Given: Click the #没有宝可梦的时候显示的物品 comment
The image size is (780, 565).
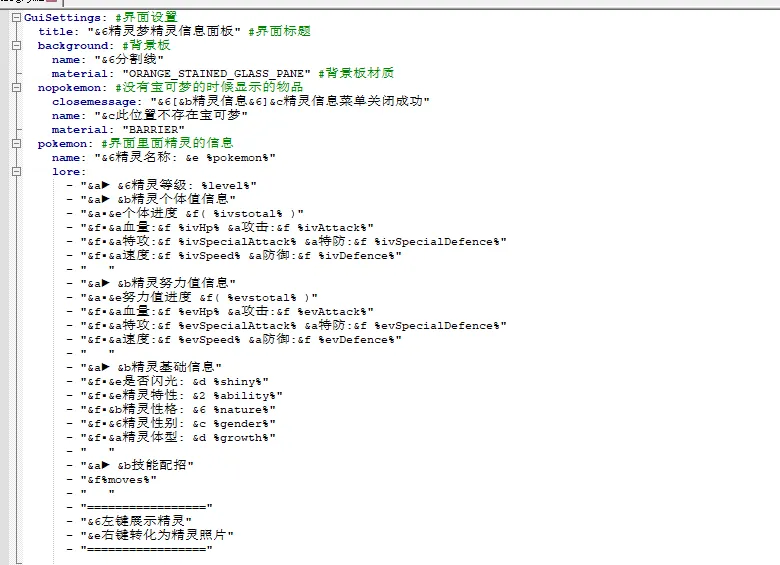Looking at the screenshot, I should coord(209,88).
